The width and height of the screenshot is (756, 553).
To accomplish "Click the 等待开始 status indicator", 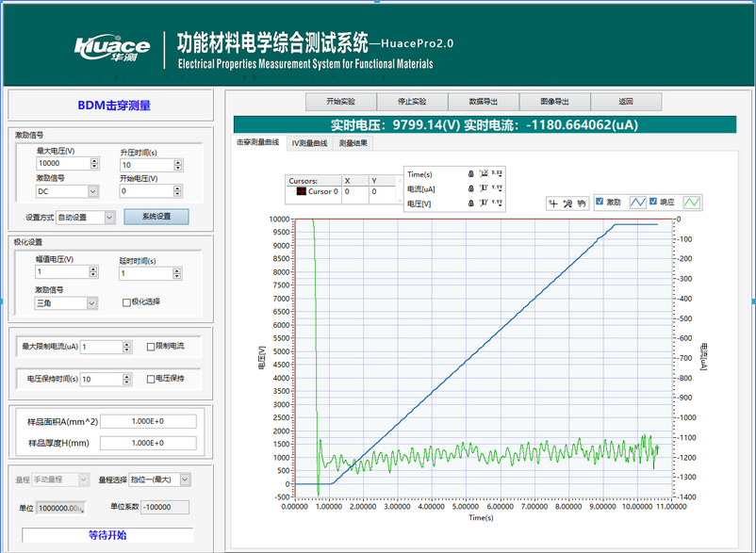I will pos(107,535).
